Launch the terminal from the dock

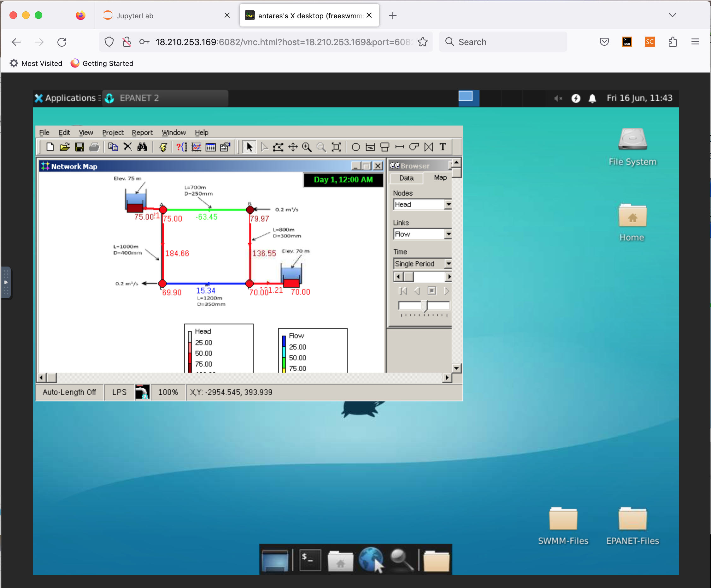(310, 560)
